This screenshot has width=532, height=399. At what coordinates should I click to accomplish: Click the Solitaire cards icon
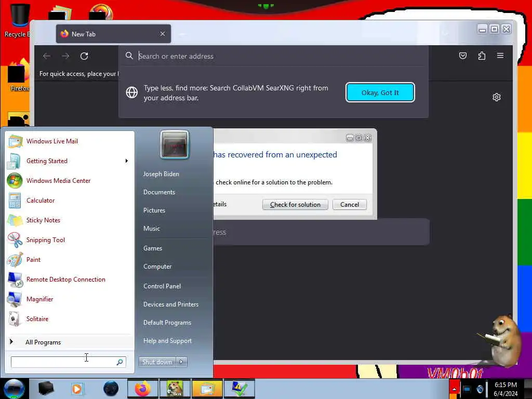[x=15, y=318]
